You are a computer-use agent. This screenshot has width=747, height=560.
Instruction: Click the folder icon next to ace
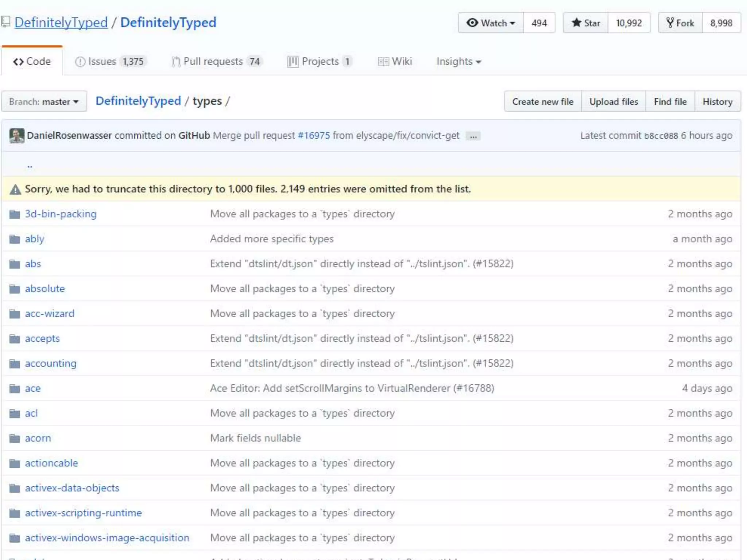15,389
